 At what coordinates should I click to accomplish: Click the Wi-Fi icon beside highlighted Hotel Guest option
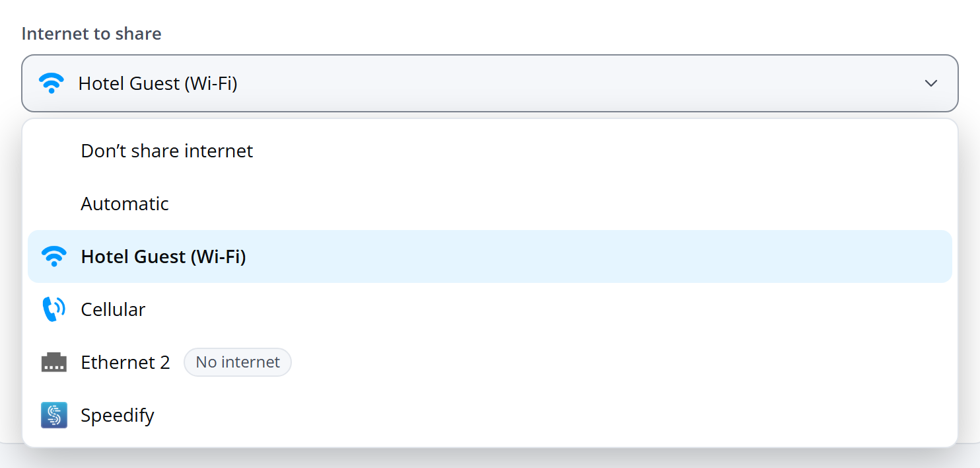[54, 256]
